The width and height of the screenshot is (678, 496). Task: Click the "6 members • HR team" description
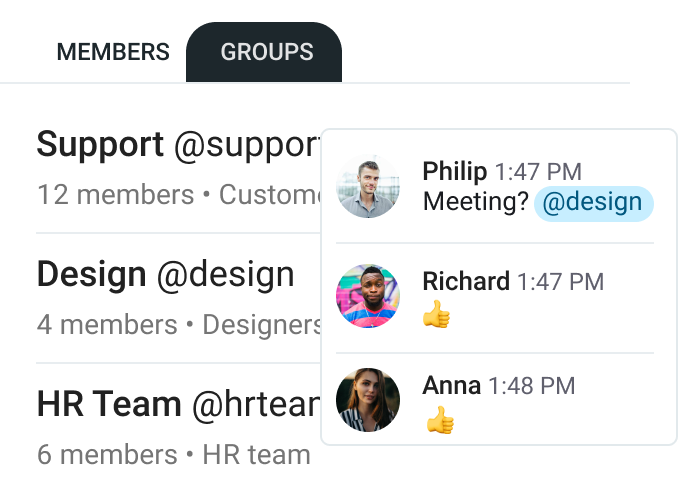click(x=173, y=455)
